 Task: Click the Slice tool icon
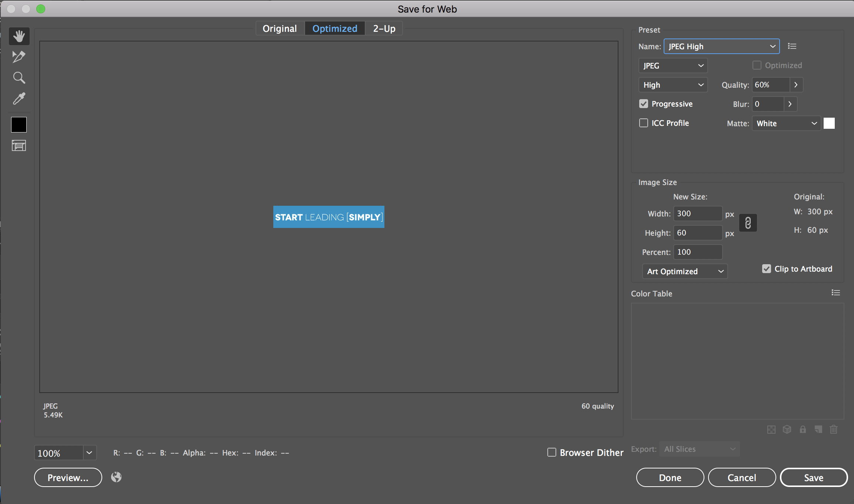click(x=19, y=56)
